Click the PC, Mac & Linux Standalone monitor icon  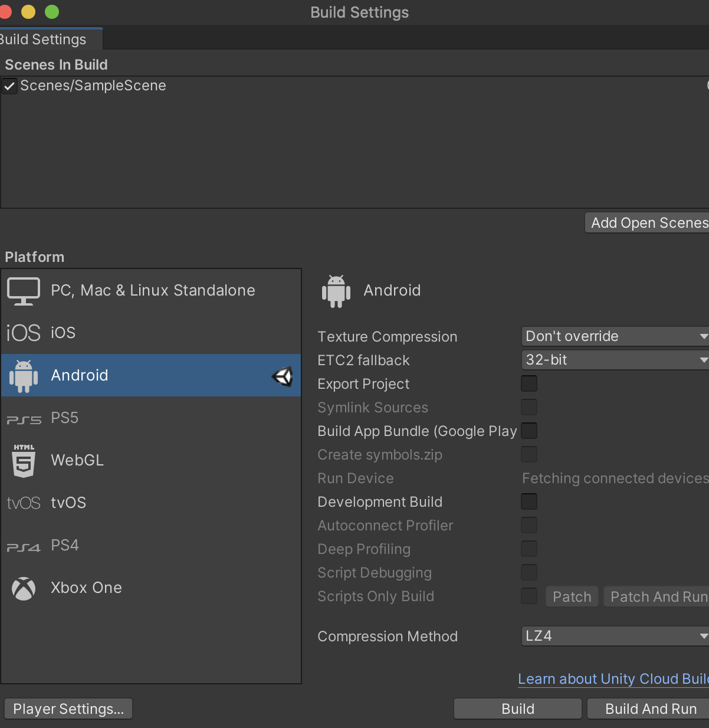point(24,291)
